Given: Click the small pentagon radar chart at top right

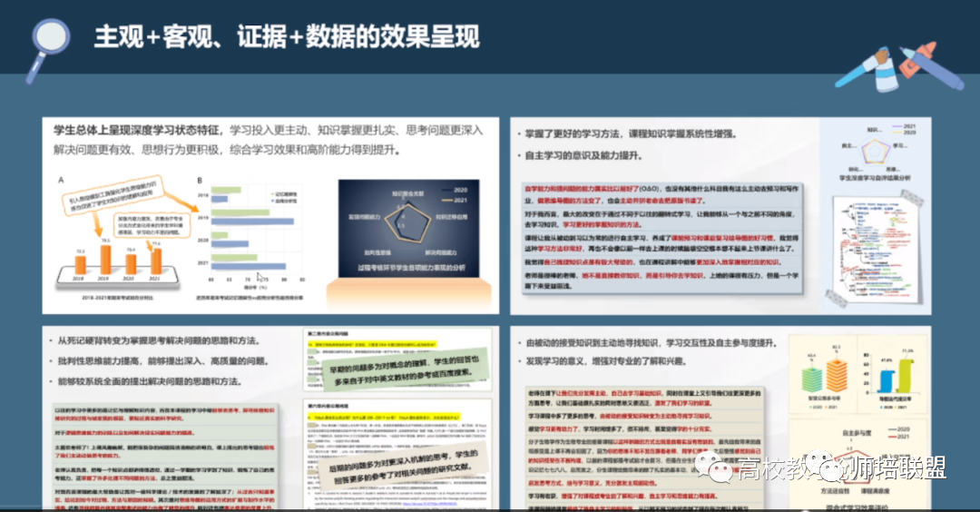Looking at the screenshot, I should point(872,150).
